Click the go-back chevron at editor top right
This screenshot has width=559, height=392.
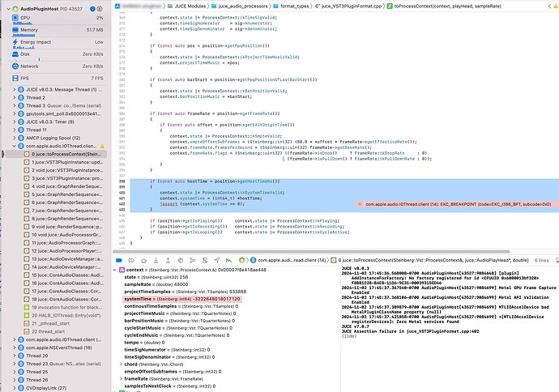point(549,6)
